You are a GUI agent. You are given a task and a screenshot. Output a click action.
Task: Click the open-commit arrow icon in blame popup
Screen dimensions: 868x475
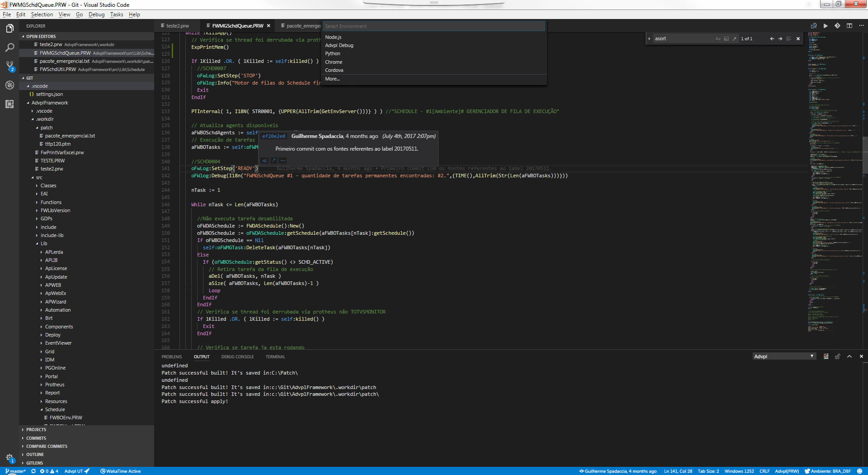point(274,161)
